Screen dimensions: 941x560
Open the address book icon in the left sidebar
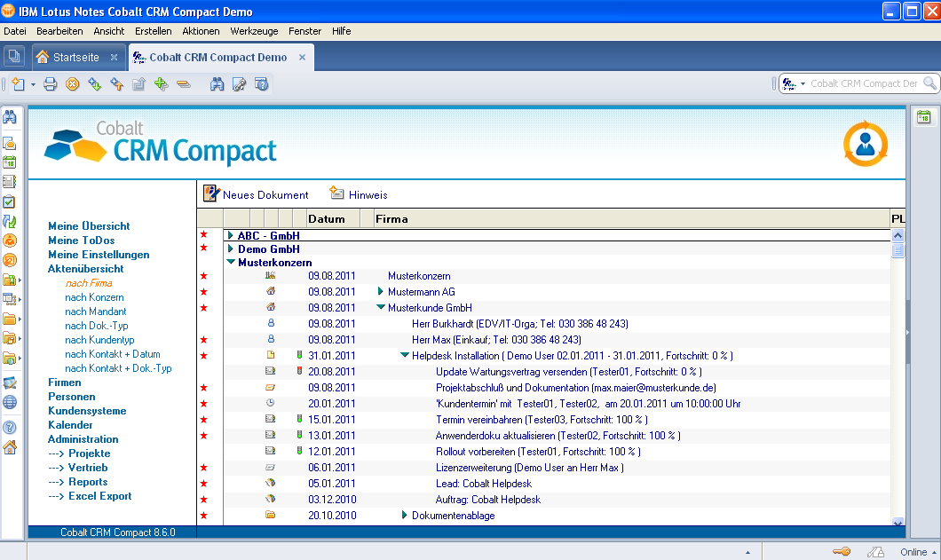click(10, 182)
